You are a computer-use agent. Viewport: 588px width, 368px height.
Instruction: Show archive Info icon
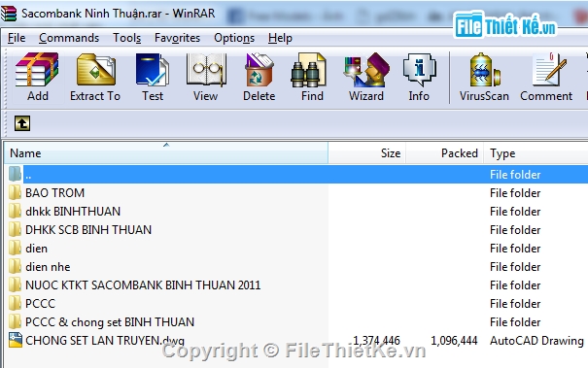pos(419,77)
